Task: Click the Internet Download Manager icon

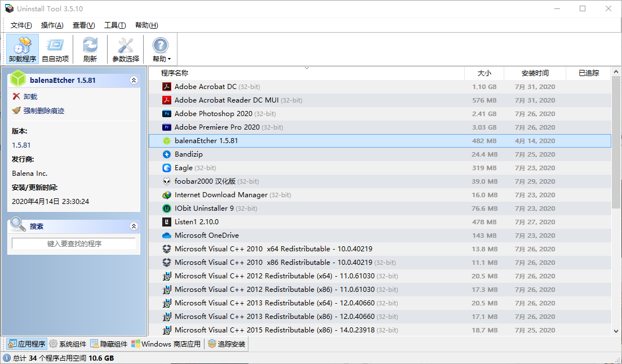Action: 167,195
